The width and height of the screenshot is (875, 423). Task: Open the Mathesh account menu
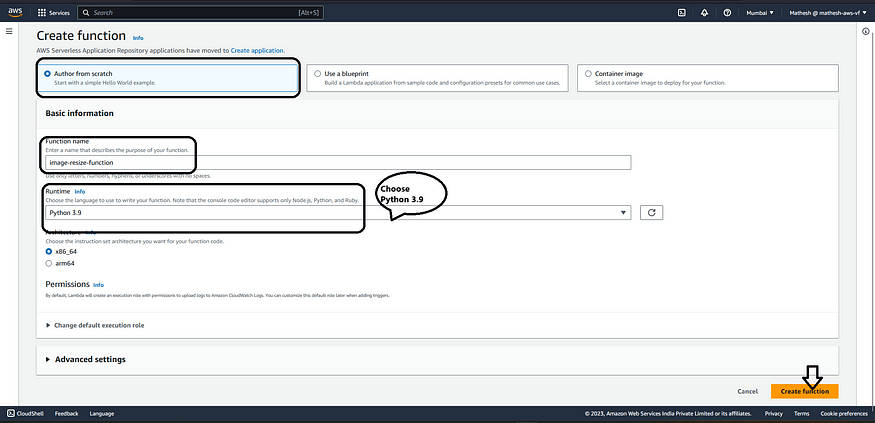tap(828, 12)
